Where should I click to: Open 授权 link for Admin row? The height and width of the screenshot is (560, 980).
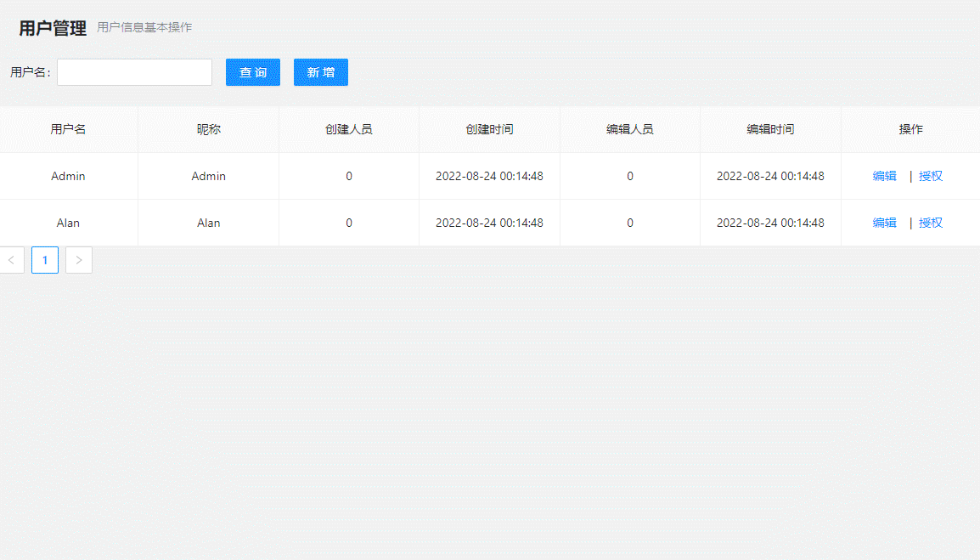pyautogui.click(x=931, y=176)
